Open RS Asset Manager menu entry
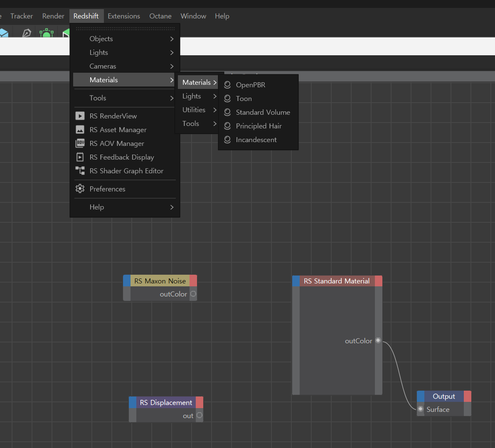495x448 pixels. [125, 130]
